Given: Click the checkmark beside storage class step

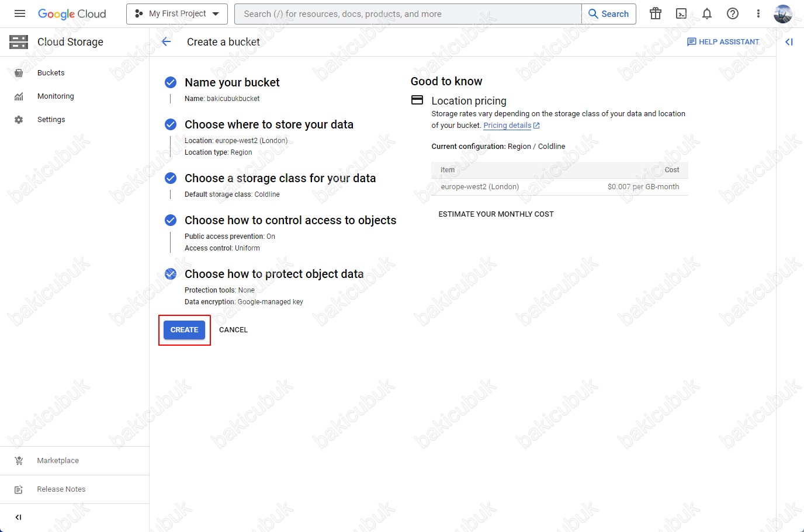Looking at the screenshot, I should tap(171, 178).
